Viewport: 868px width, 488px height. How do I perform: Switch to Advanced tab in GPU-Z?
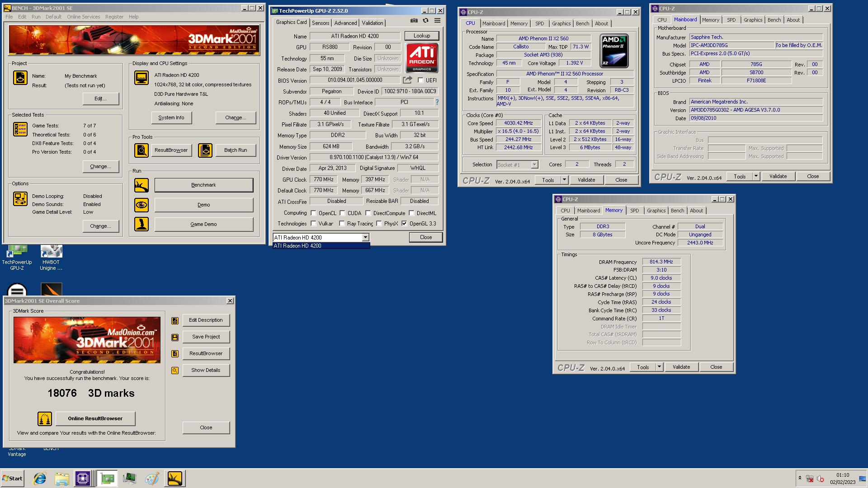point(345,23)
